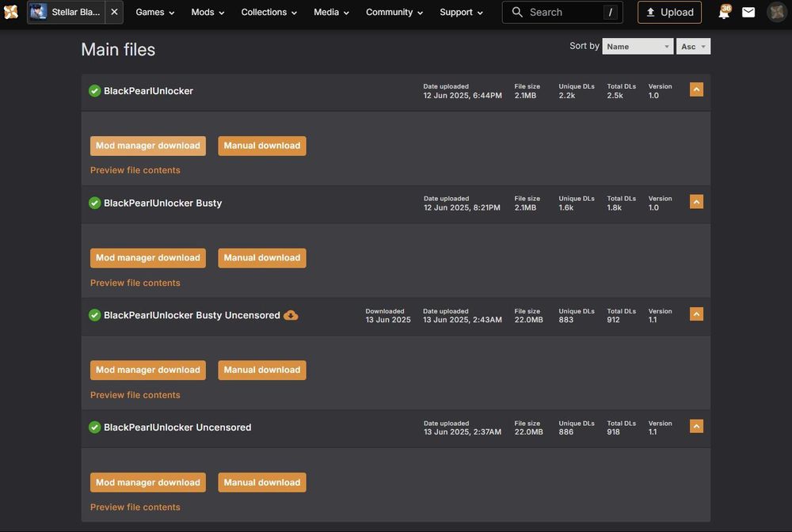Open the notifications bell icon
792x532 pixels.
point(723,13)
